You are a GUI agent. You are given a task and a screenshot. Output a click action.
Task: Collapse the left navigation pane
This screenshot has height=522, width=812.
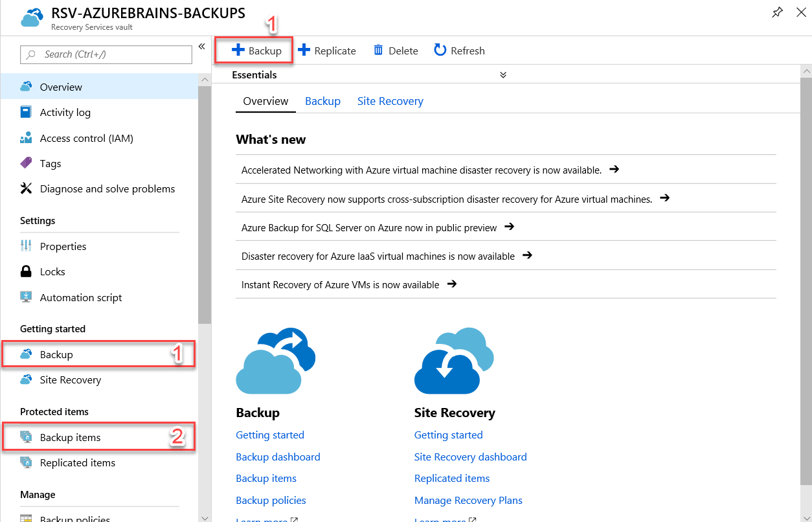pyautogui.click(x=201, y=47)
